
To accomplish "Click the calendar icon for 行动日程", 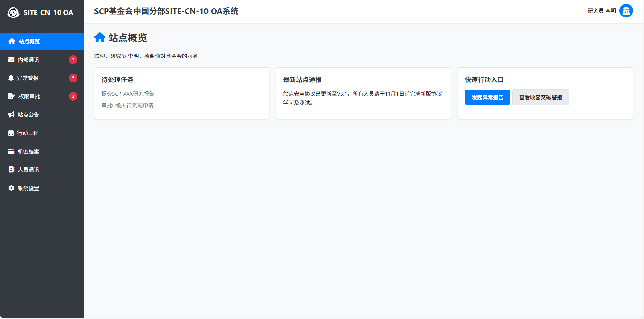I will pyautogui.click(x=11, y=133).
